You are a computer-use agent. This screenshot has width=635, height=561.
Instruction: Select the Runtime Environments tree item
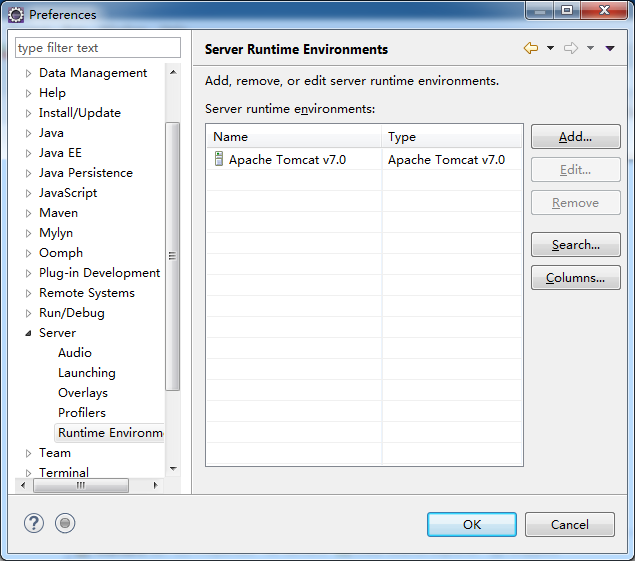(110, 433)
